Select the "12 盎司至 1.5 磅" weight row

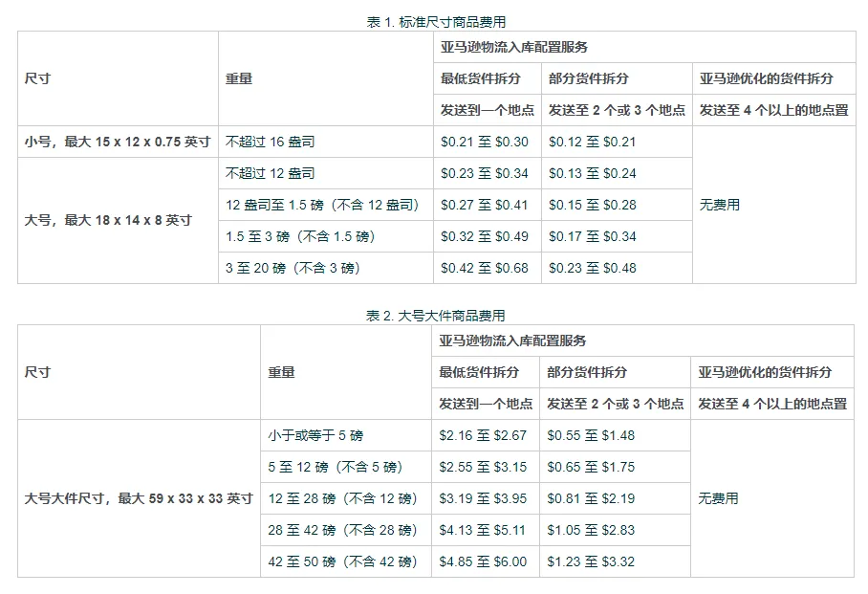point(322,205)
